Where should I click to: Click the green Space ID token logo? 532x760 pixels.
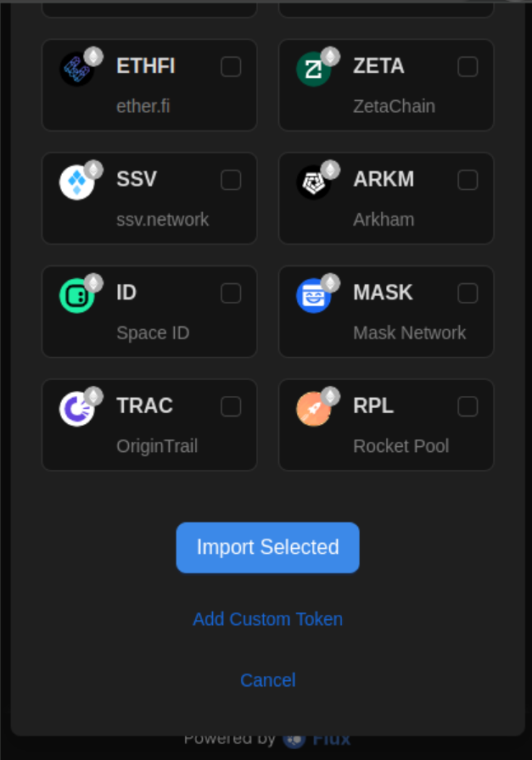click(76, 296)
